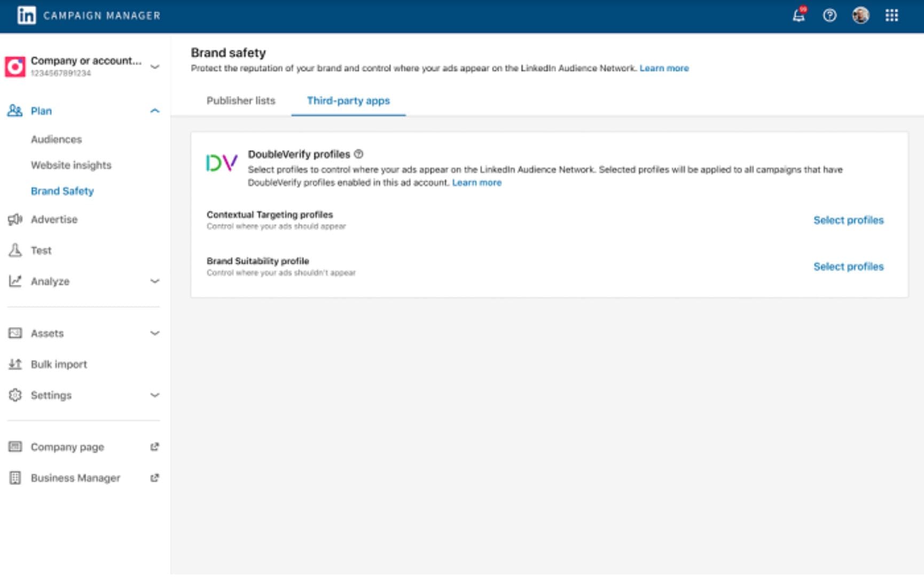Open Company page external link icon
Screen dimensions: 924x577
(x=154, y=447)
